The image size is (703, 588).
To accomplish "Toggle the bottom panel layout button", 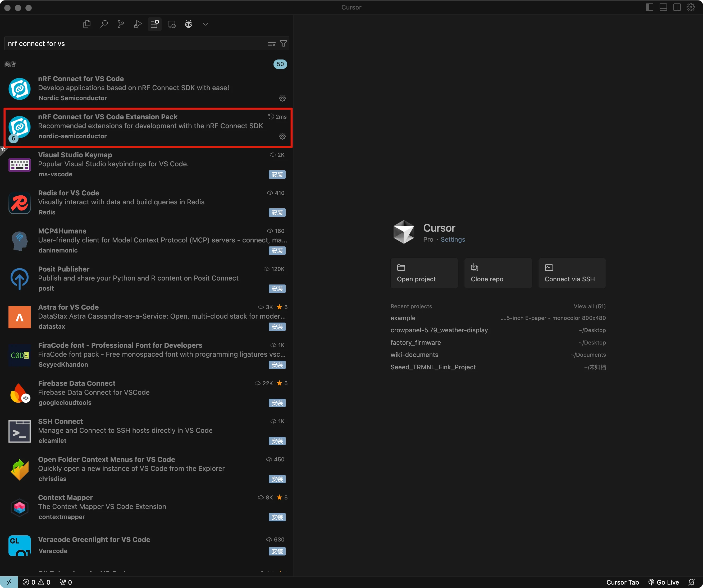I will (663, 7).
